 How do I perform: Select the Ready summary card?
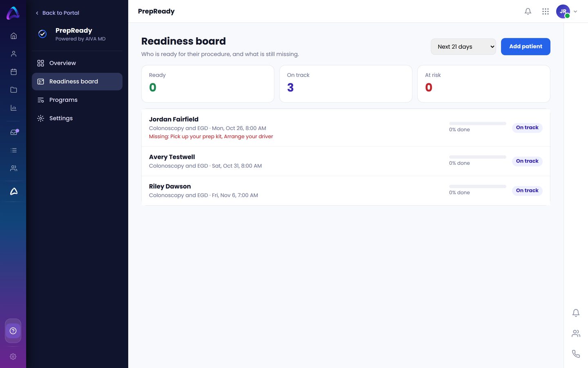click(x=208, y=84)
